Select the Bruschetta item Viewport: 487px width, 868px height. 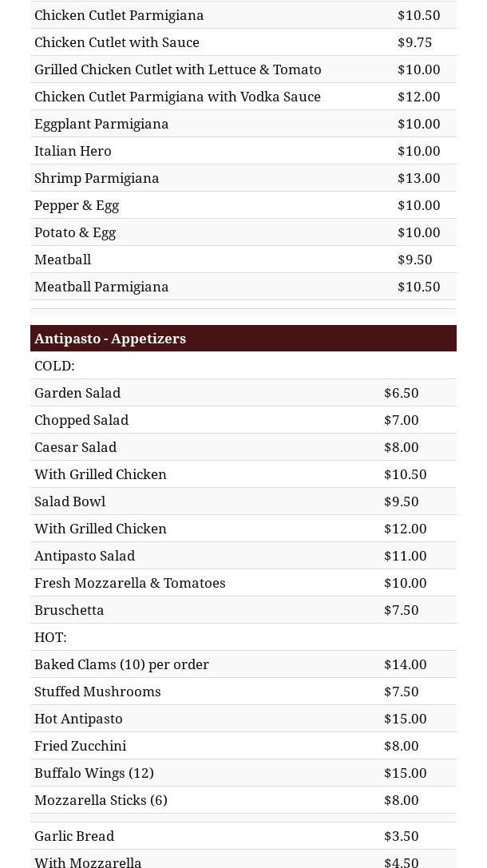[x=69, y=610]
